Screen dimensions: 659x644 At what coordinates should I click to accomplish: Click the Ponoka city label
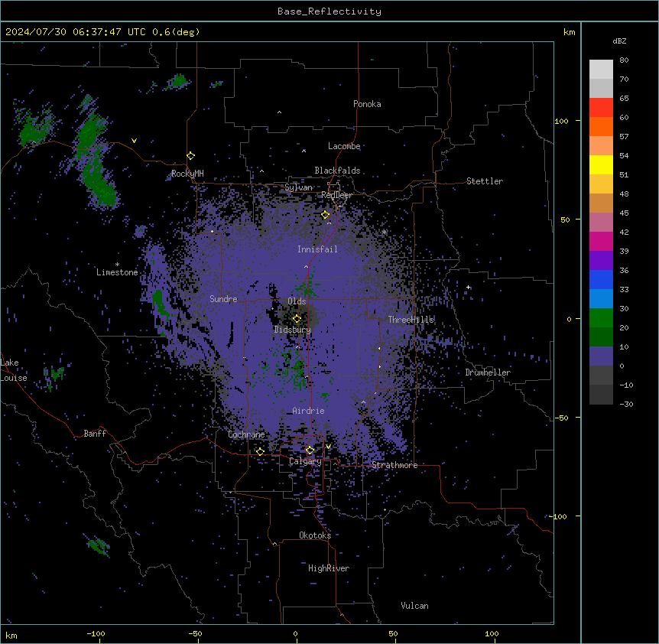click(367, 104)
